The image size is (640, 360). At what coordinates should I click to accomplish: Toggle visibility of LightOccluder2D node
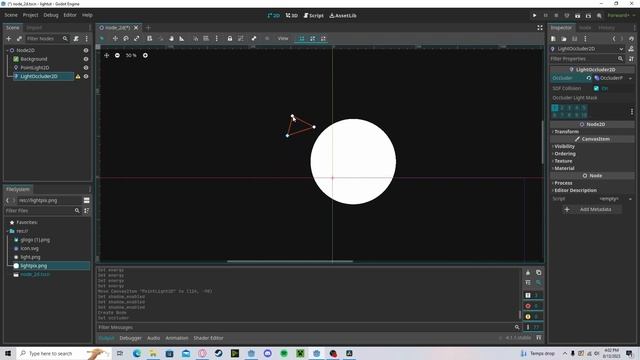[x=86, y=76]
